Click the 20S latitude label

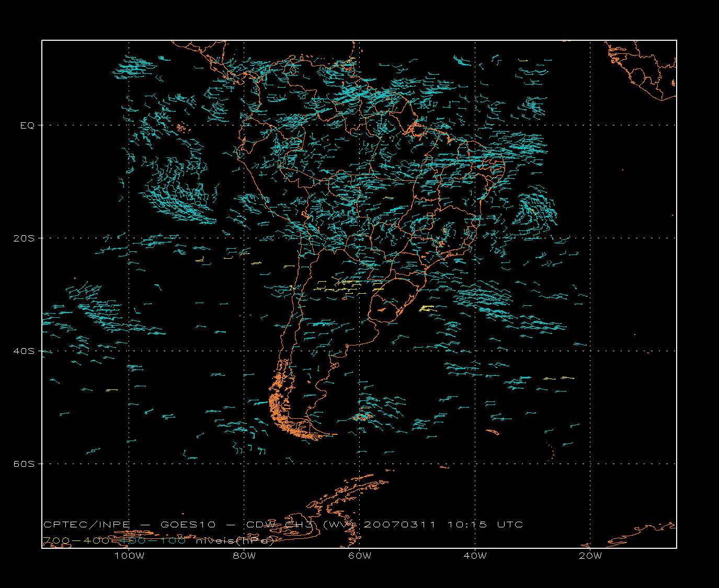(x=24, y=238)
